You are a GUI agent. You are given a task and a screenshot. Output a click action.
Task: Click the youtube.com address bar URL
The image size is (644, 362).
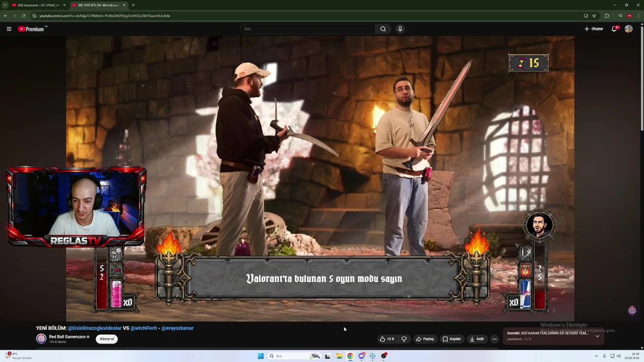coord(105,16)
